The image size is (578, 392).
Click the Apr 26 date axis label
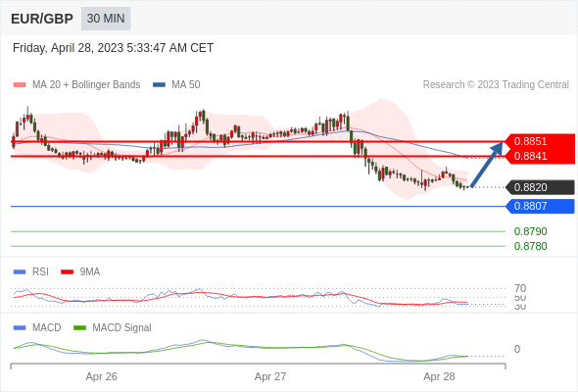coord(101,376)
